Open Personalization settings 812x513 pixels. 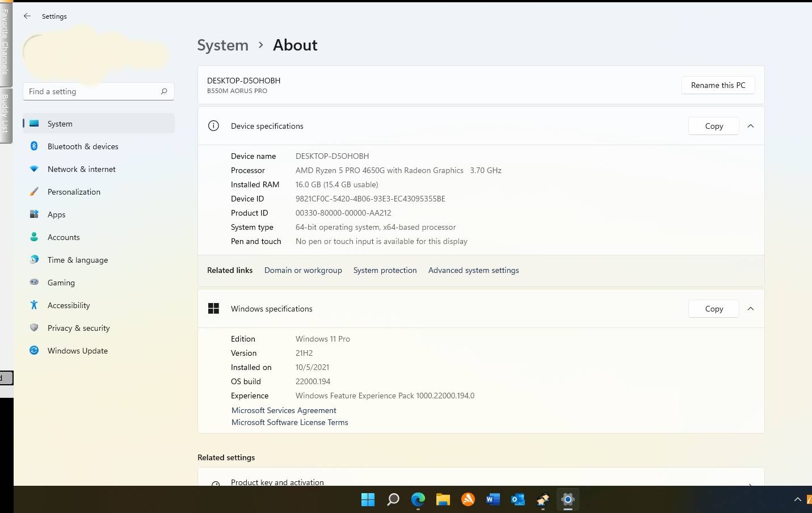click(x=99, y=191)
